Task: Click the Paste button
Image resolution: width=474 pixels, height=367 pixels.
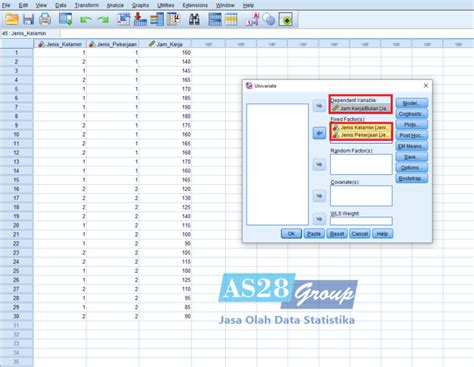Action: [x=314, y=234]
